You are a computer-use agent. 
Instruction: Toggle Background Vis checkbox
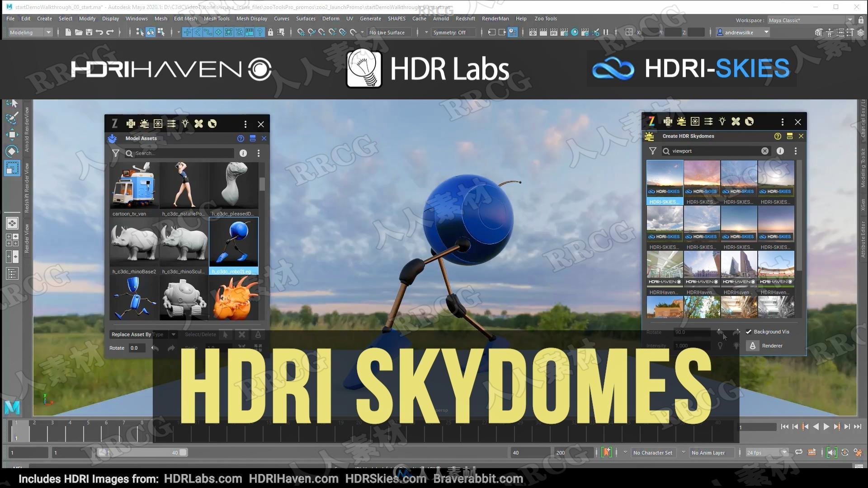click(x=749, y=332)
